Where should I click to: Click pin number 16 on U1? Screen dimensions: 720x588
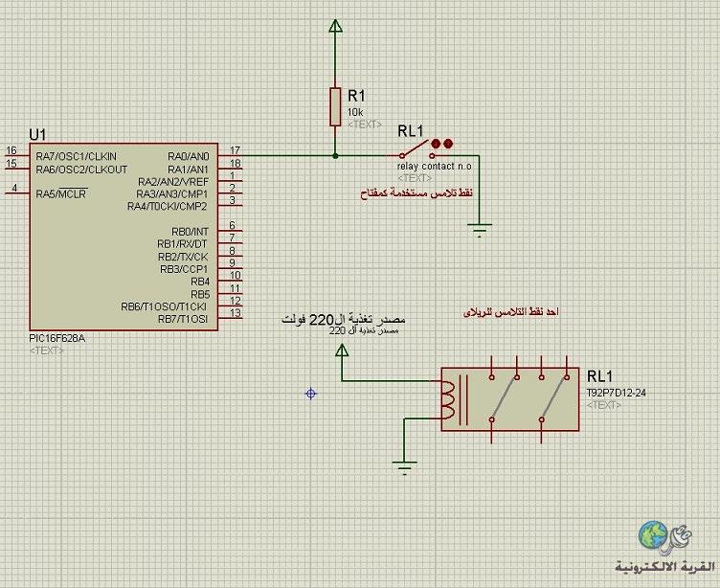[x=11, y=150]
